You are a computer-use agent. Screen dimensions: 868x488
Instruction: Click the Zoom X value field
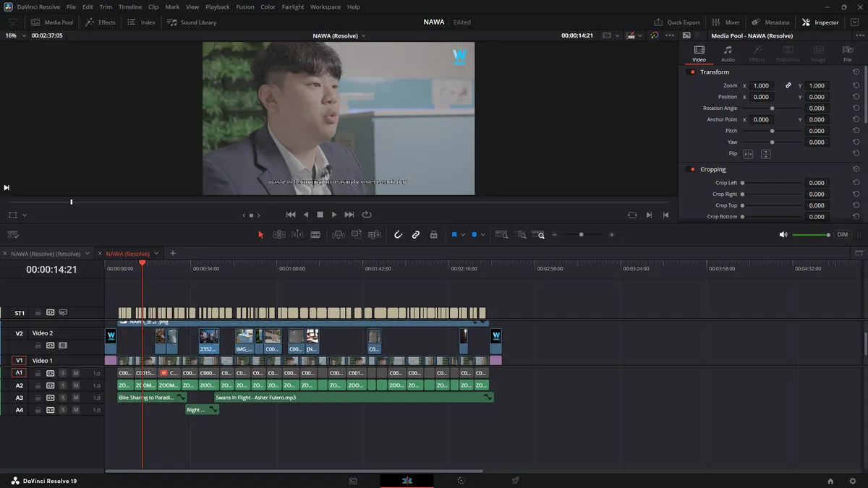[761, 85]
